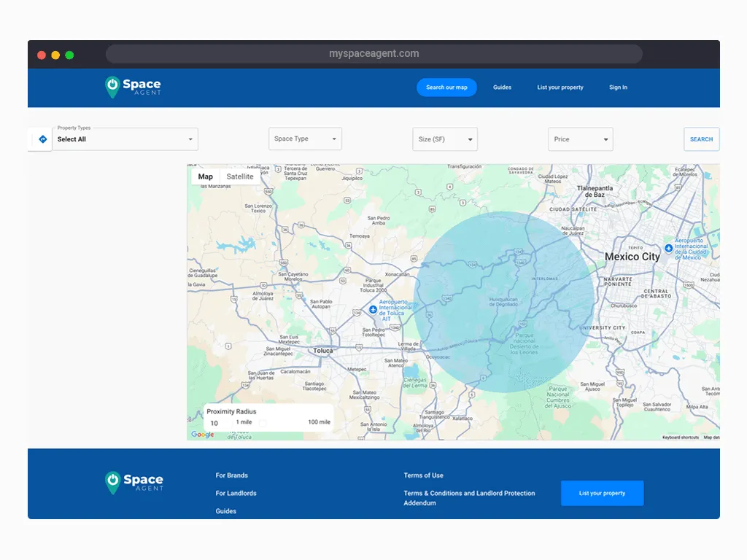Open Guides from the top navigation
747x560 pixels.
pyautogui.click(x=502, y=87)
